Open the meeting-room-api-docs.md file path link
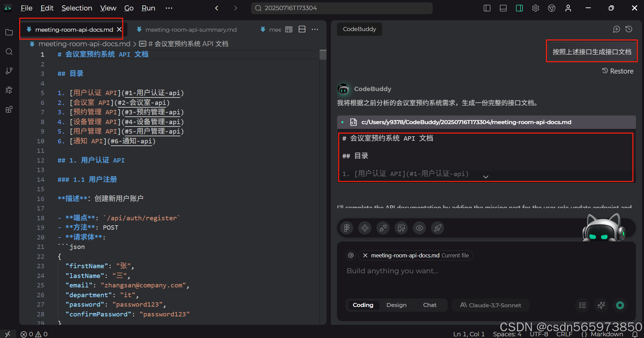 466,122
